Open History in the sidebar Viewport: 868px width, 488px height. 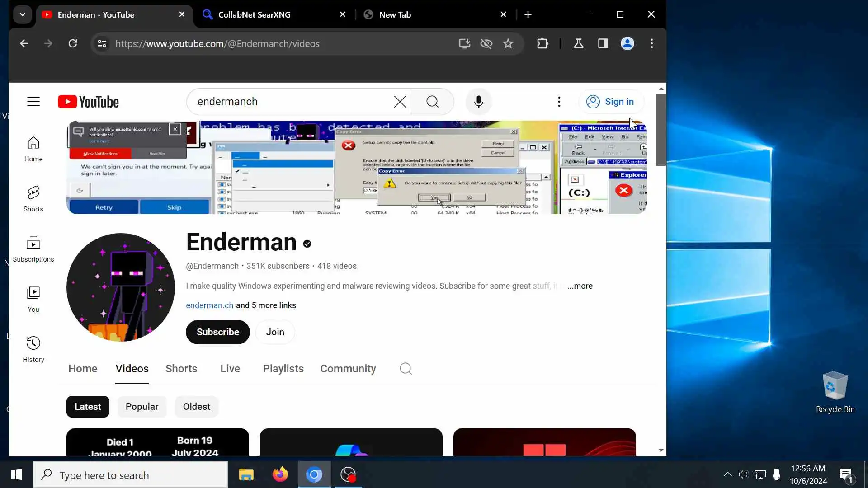33,349
